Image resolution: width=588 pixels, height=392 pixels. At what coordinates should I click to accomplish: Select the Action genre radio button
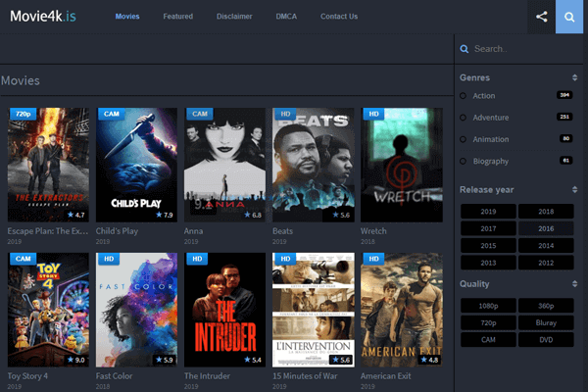464,96
